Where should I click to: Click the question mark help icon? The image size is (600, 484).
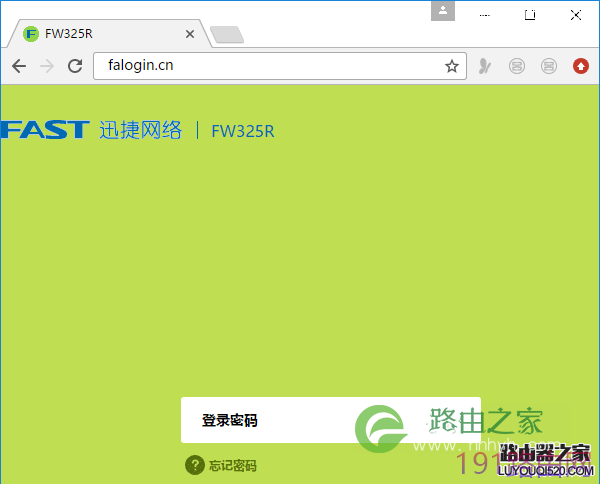click(x=195, y=465)
